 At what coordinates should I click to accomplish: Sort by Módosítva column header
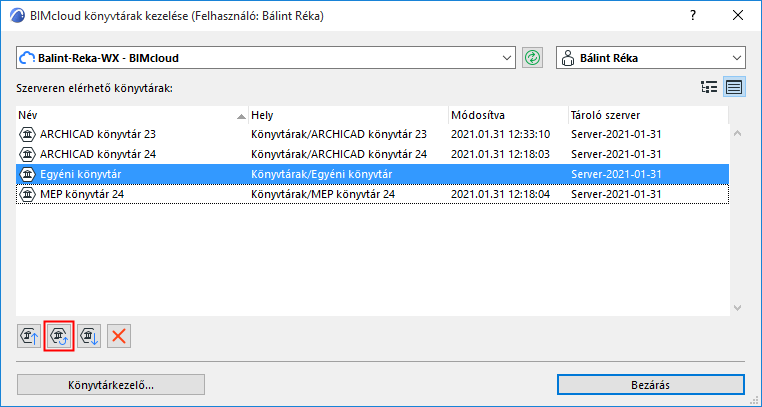pyautogui.click(x=508, y=116)
